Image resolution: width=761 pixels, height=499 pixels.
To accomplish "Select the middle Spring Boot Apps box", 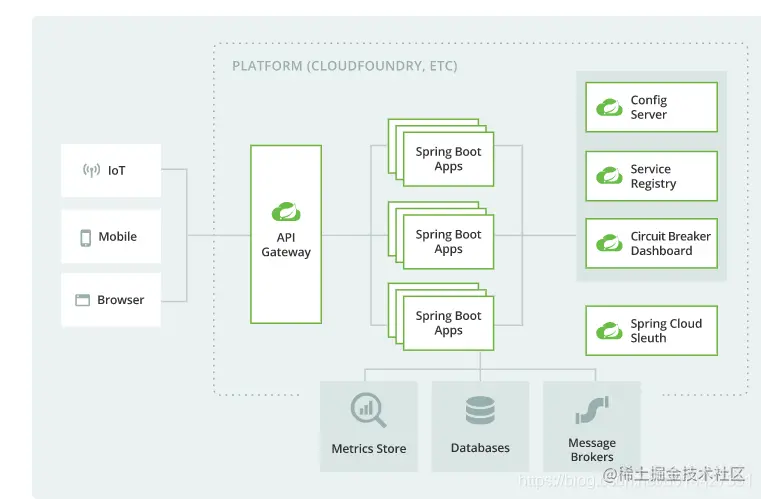I will pos(448,242).
